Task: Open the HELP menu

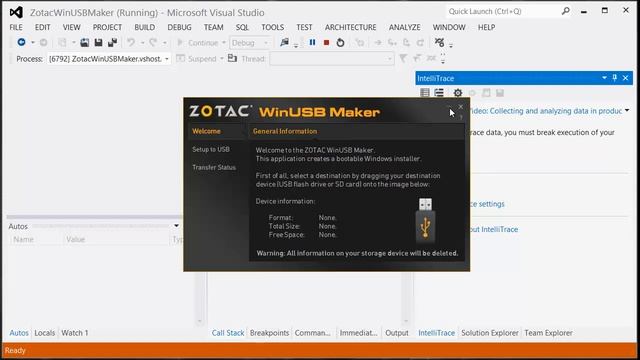Action: [x=487, y=27]
